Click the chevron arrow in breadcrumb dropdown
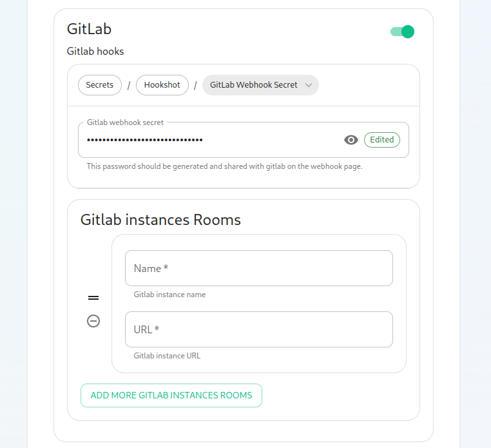Image resolution: width=491 pixels, height=448 pixels. tap(309, 85)
